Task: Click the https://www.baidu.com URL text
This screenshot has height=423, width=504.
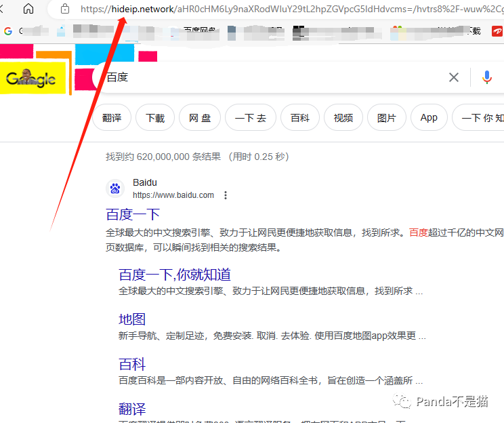Action: pyautogui.click(x=173, y=195)
